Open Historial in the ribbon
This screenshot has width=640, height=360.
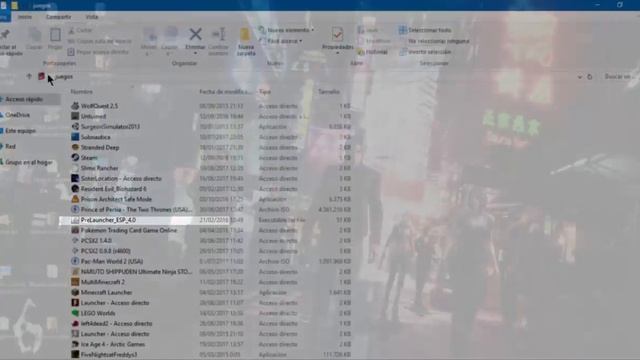[372, 52]
